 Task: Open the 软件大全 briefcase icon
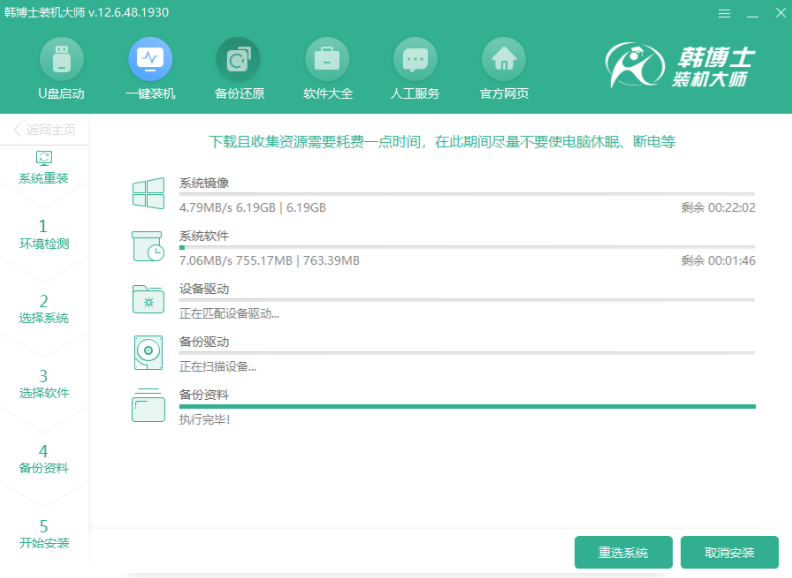(x=327, y=60)
